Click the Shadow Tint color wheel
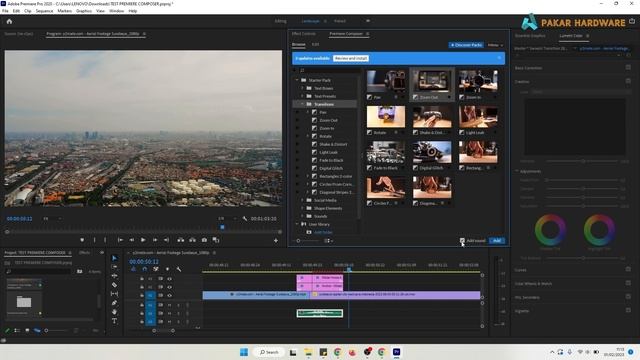The image size is (640, 360). coord(550,230)
